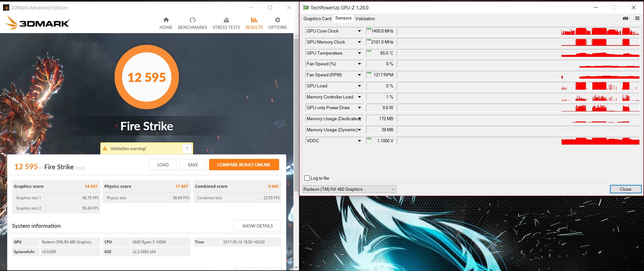The image size is (644, 271).
Task: Expand VDDC sensor dropdown
Action: 359,141
